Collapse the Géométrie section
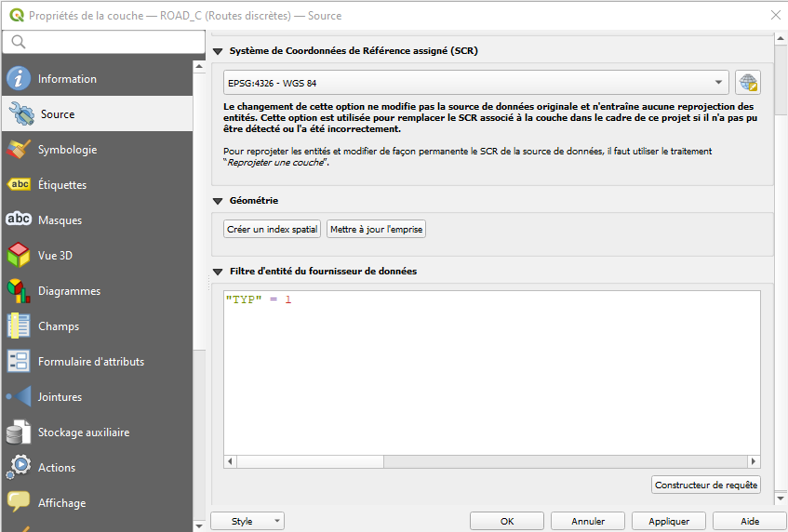 point(219,201)
